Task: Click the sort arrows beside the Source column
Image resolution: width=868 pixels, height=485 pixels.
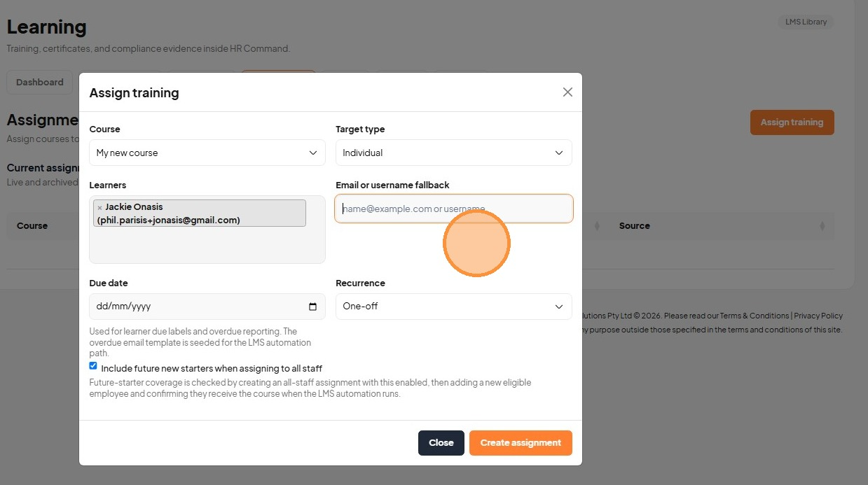Action: pyautogui.click(x=822, y=226)
